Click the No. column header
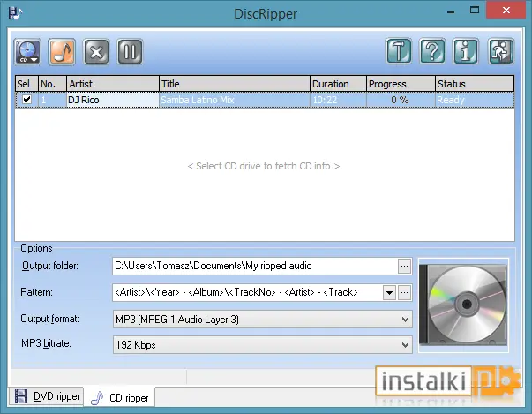Image resolution: width=532 pixels, height=414 pixels. click(52, 84)
